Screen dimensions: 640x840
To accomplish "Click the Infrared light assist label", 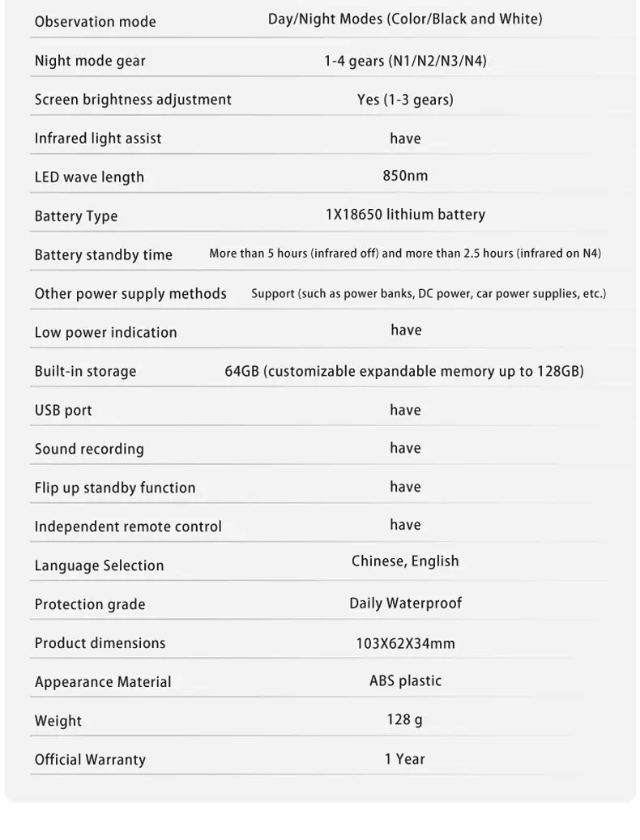I will [x=98, y=139].
